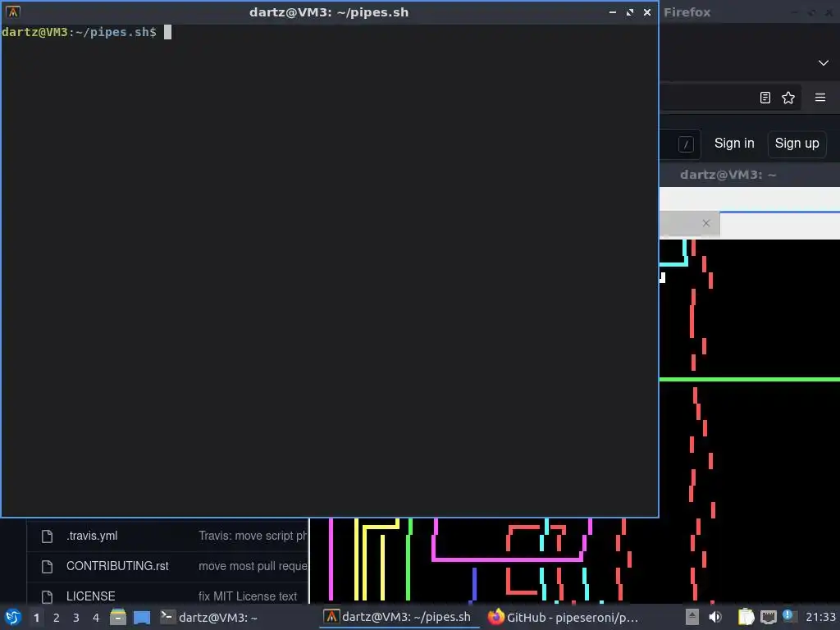Switch to workspace 2
Viewport: 840px width, 630px height.
tap(57, 618)
